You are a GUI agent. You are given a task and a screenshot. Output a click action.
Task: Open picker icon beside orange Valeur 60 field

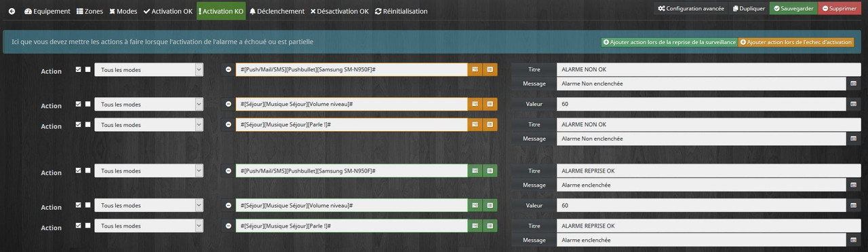(853, 104)
